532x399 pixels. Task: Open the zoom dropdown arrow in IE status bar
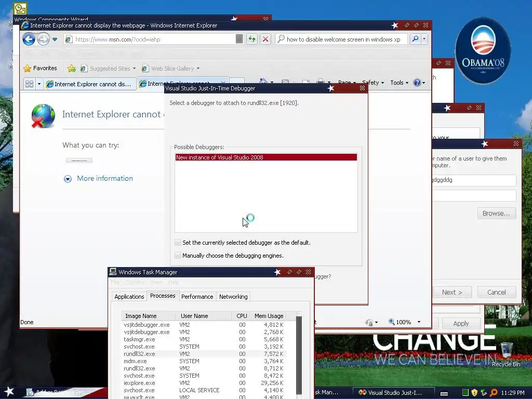coord(419,322)
